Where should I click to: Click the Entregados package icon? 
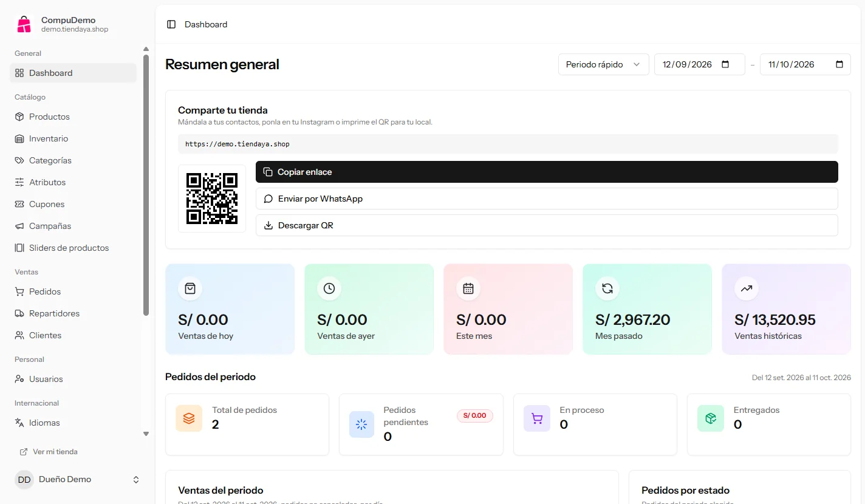(x=711, y=418)
